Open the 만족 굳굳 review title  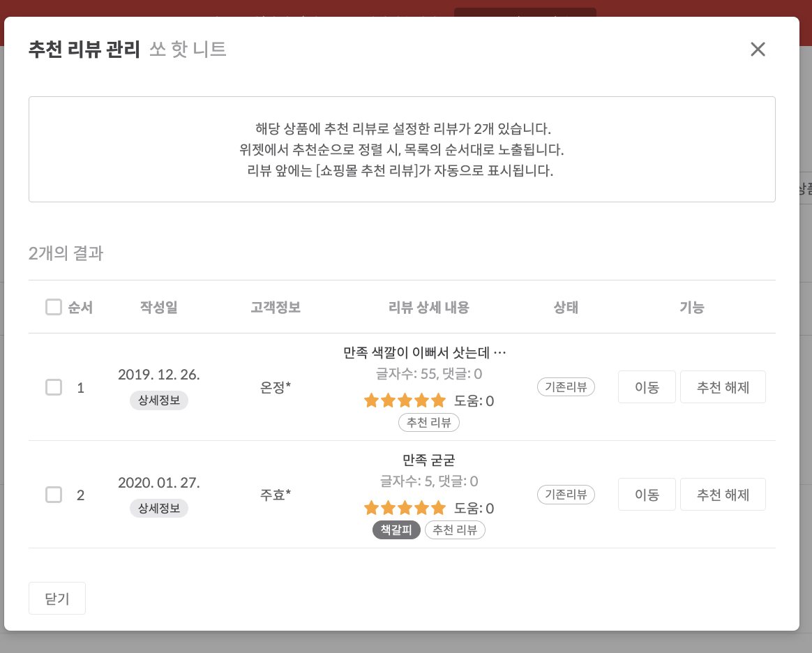(429, 460)
